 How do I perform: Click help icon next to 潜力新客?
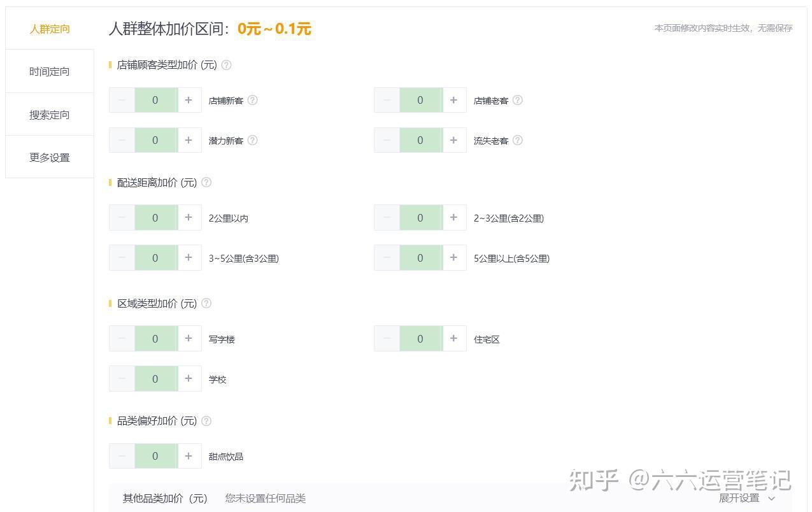252,140
